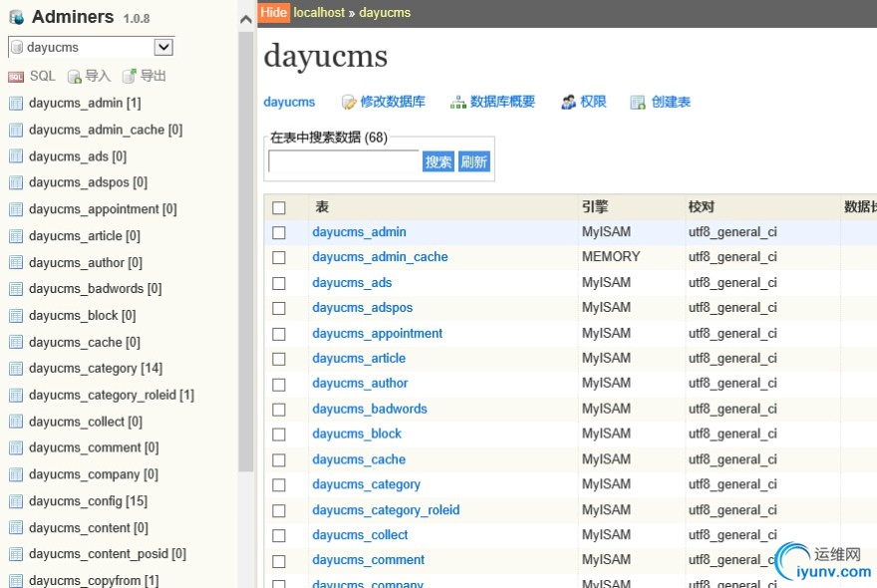The image size is (877, 588).
Task: Toggle the select-all checkbox in table header
Action: (x=279, y=208)
